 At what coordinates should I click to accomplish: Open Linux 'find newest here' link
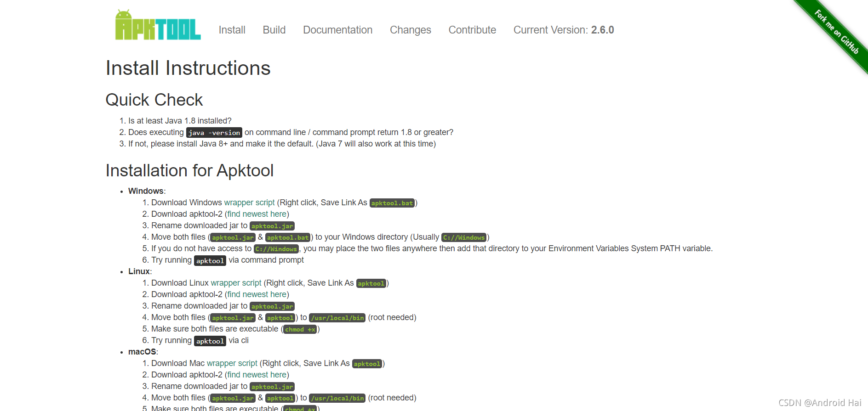(x=257, y=294)
